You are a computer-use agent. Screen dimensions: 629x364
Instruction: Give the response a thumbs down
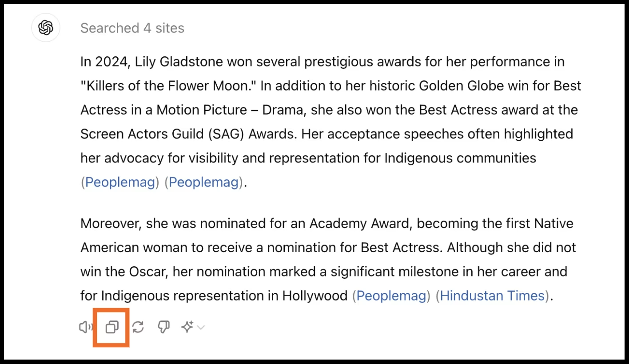tap(164, 328)
